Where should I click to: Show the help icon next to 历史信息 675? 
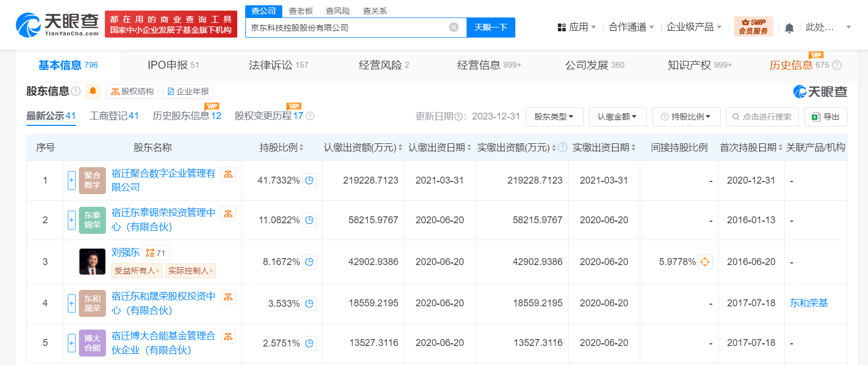point(837,65)
